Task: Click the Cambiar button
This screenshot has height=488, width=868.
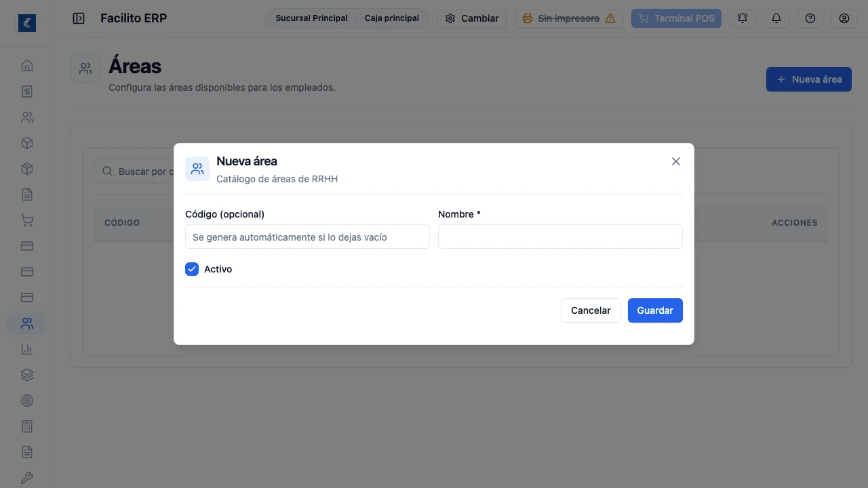Action: pos(472,18)
